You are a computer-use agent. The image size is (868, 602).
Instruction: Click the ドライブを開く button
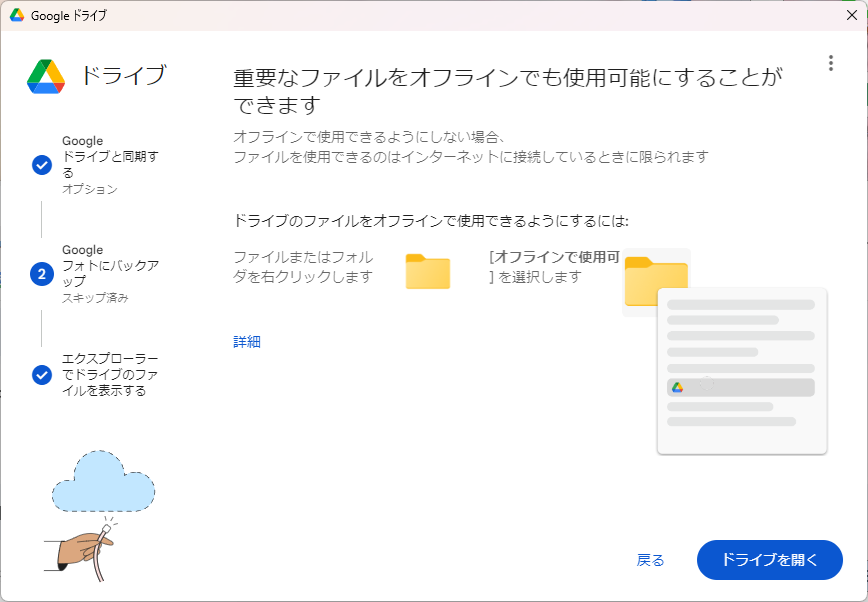769,560
